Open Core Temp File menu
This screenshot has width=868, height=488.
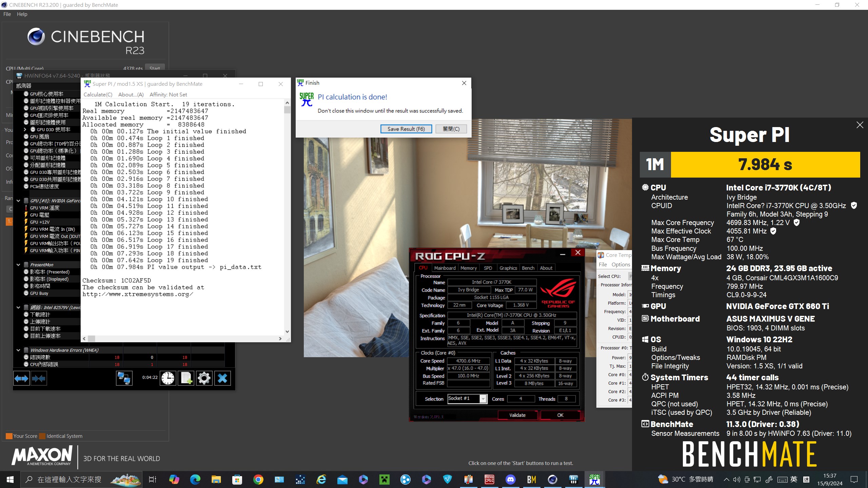tap(603, 265)
